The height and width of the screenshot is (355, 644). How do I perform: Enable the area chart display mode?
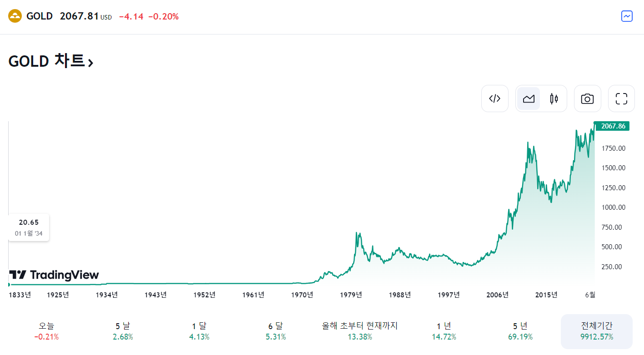coord(528,98)
